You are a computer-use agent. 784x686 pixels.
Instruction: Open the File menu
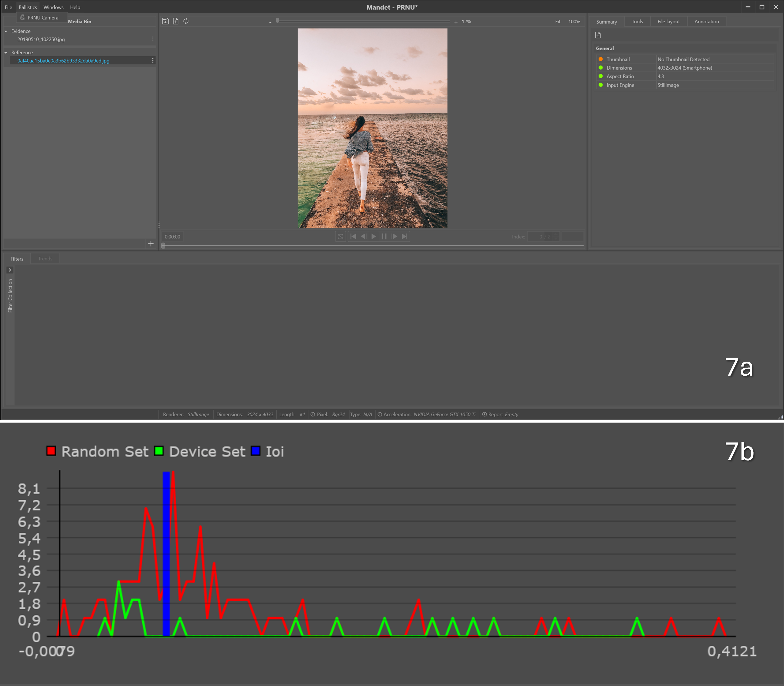[x=8, y=7]
